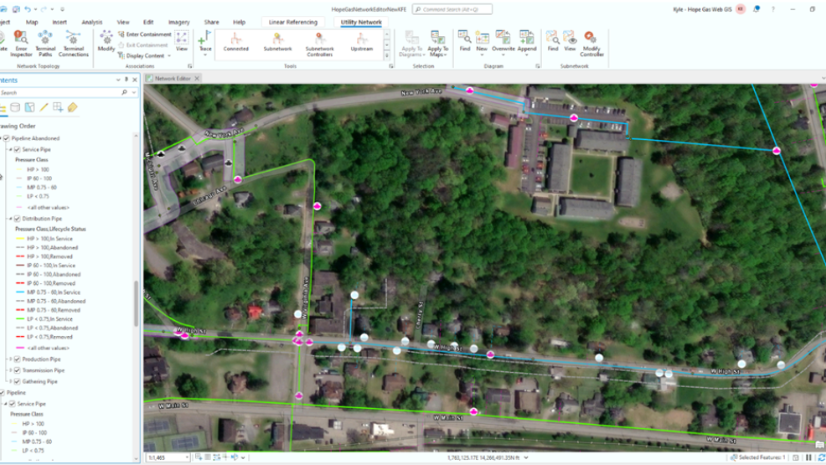Open the Linear Referencing tab
The width and height of the screenshot is (826, 465).
(293, 22)
